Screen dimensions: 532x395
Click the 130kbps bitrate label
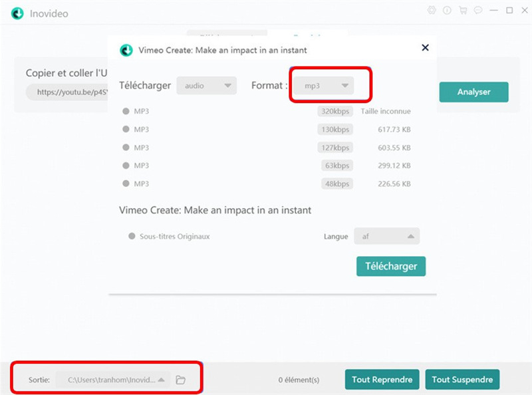[335, 129]
